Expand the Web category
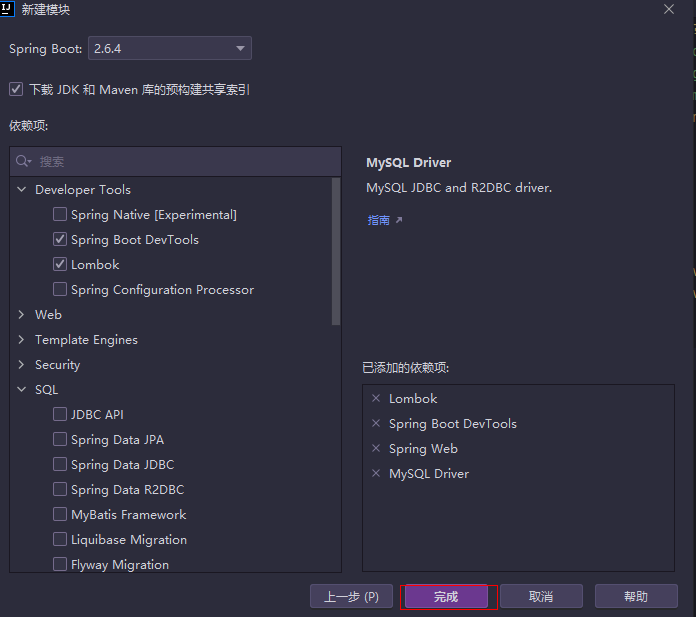The height and width of the screenshot is (617, 696). click(21, 314)
